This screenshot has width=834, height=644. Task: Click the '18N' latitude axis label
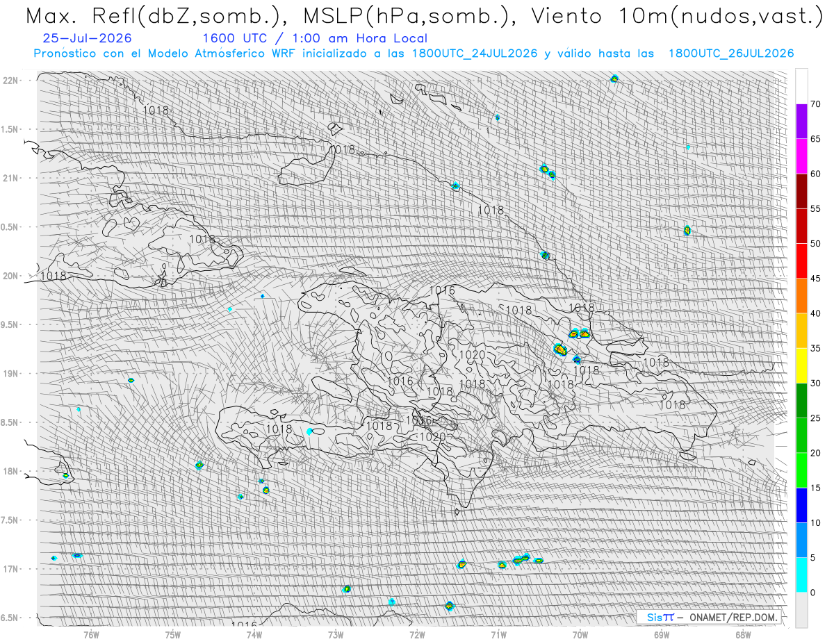[11, 471]
